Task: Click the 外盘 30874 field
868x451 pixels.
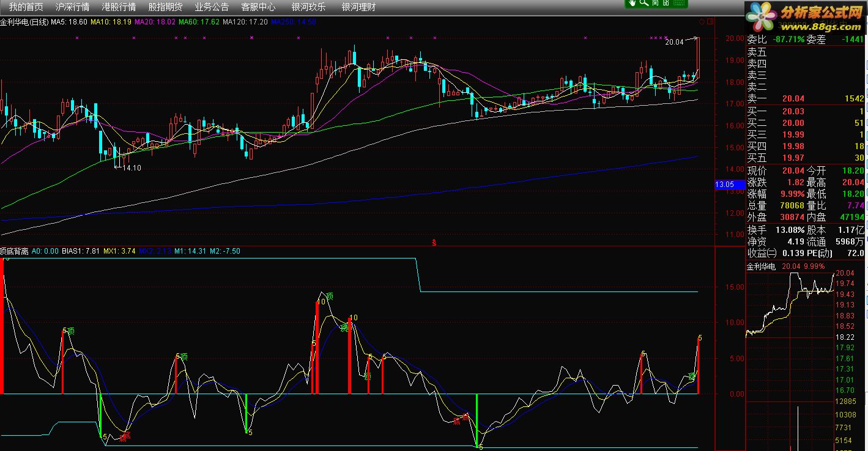Action: point(776,217)
